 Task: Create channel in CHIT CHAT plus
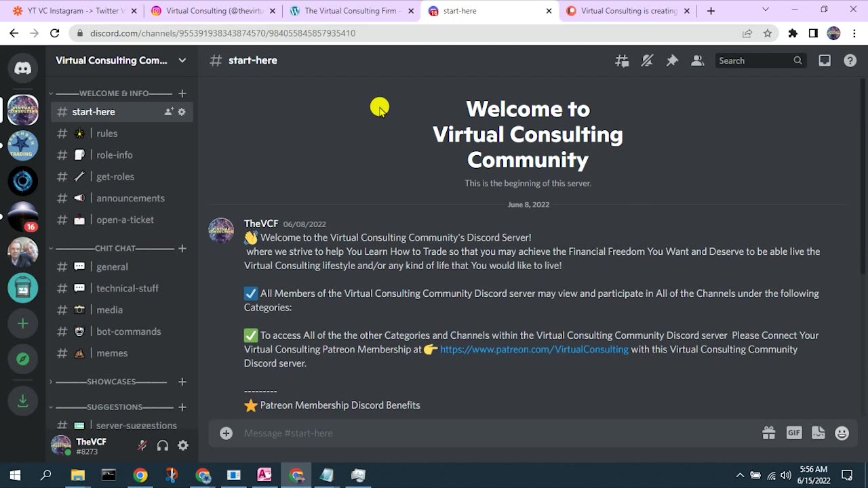(182, 249)
